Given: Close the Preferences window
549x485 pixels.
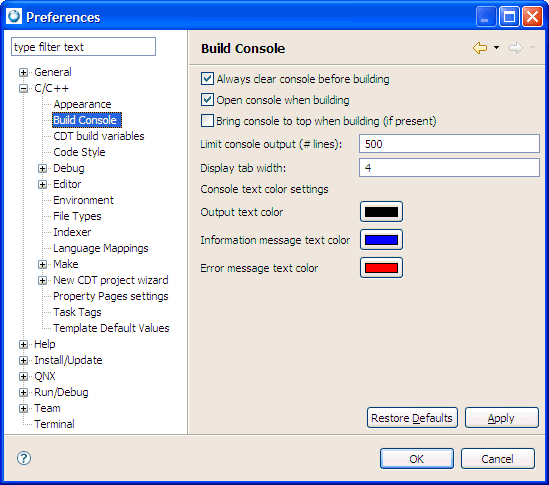Looking at the screenshot, I should (532, 16).
